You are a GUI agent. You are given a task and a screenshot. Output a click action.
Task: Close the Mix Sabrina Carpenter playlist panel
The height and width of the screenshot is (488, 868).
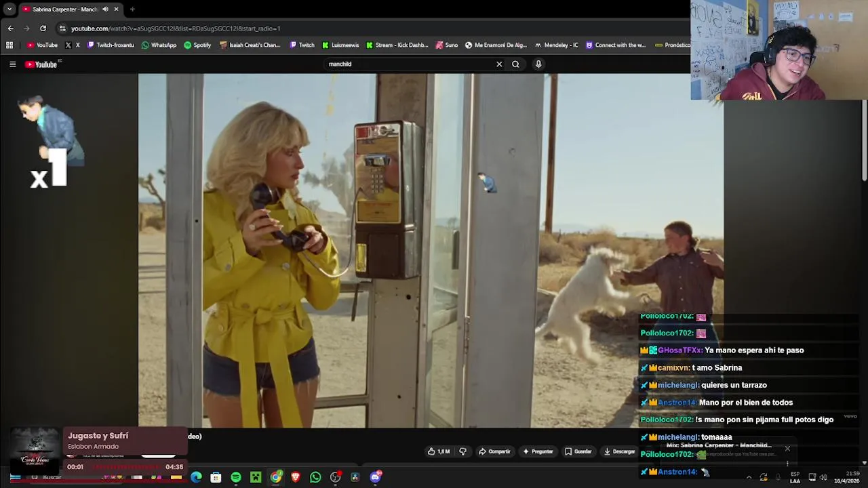click(787, 449)
